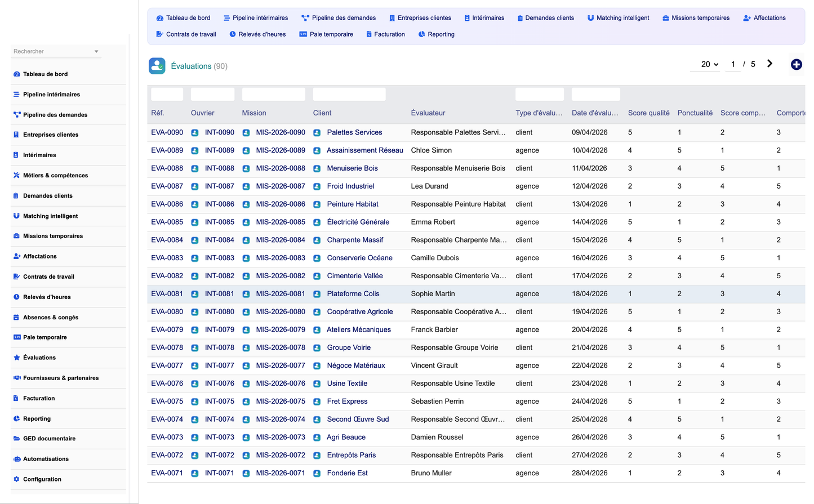Click the Date d'évaluation filter field
Viewport: 814px width, 504px height.
[x=595, y=94]
